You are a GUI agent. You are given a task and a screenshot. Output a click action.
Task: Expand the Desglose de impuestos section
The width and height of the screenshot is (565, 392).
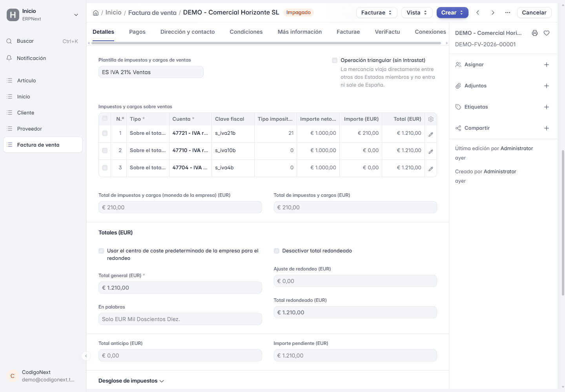[x=131, y=381]
